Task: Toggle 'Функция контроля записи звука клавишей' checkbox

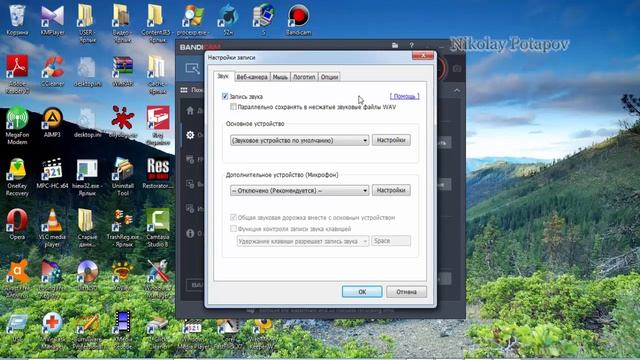Action: pos(233,229)
